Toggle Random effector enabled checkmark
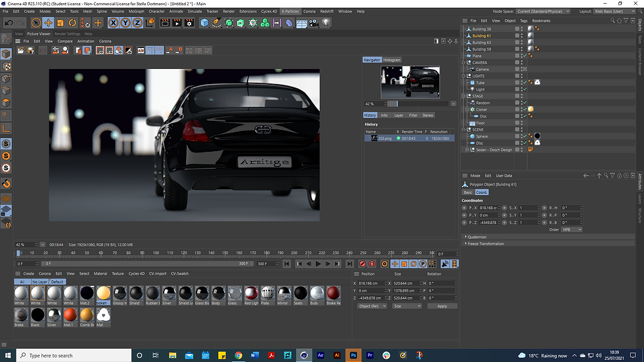 click(x=524, y=102)
